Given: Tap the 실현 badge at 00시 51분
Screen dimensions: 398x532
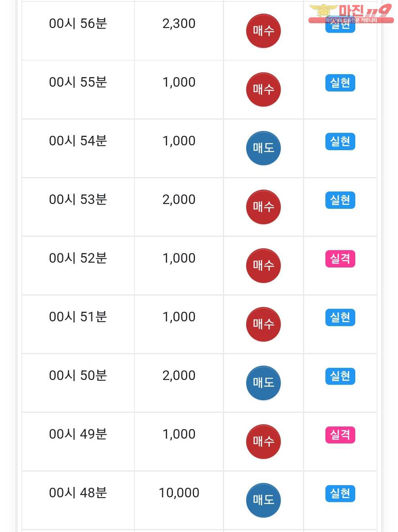Looking at the screenshot, I should 340,317.
